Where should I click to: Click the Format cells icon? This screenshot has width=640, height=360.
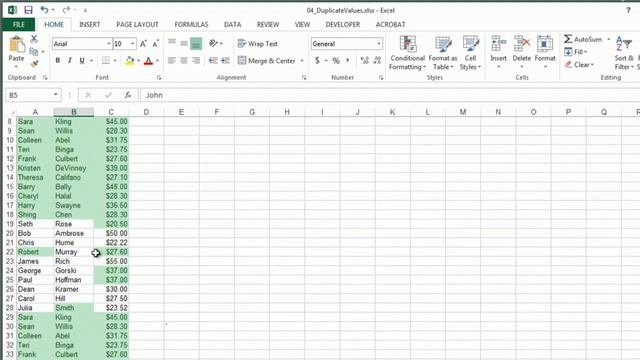[545, 43]
